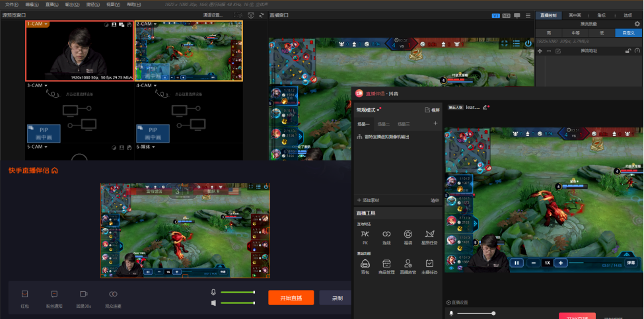644x319 pixels.
Task: Expand 1-CAM source dropdown
Action: click(47, 24)
